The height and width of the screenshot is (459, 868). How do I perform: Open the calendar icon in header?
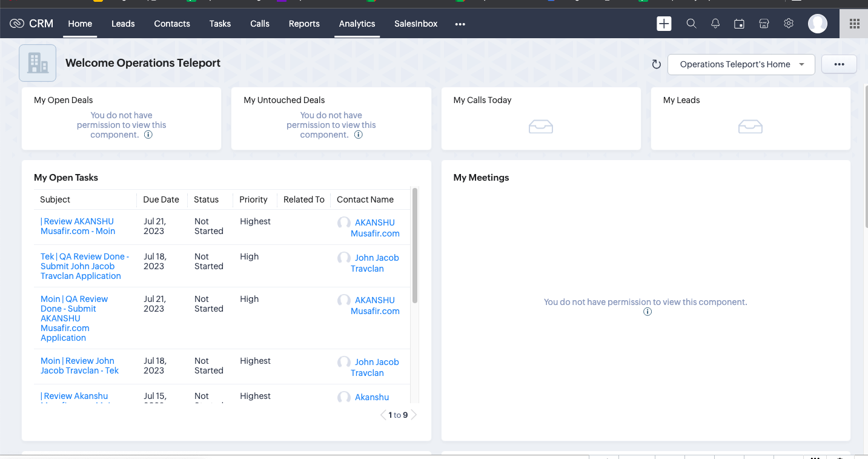coord(740,24)
